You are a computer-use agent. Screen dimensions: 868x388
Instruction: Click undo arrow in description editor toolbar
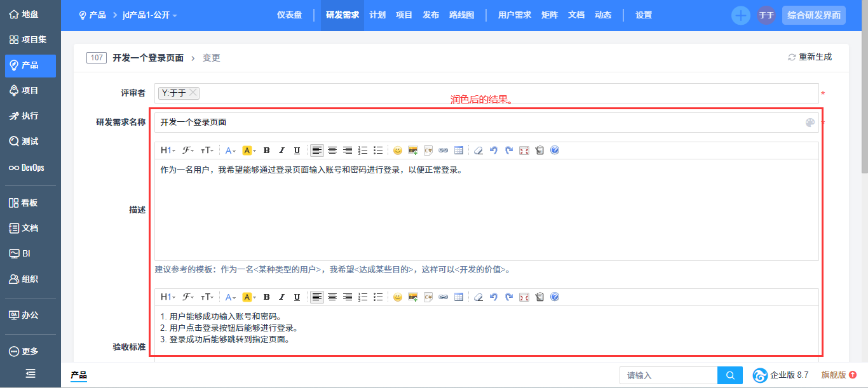click(494, 151)
